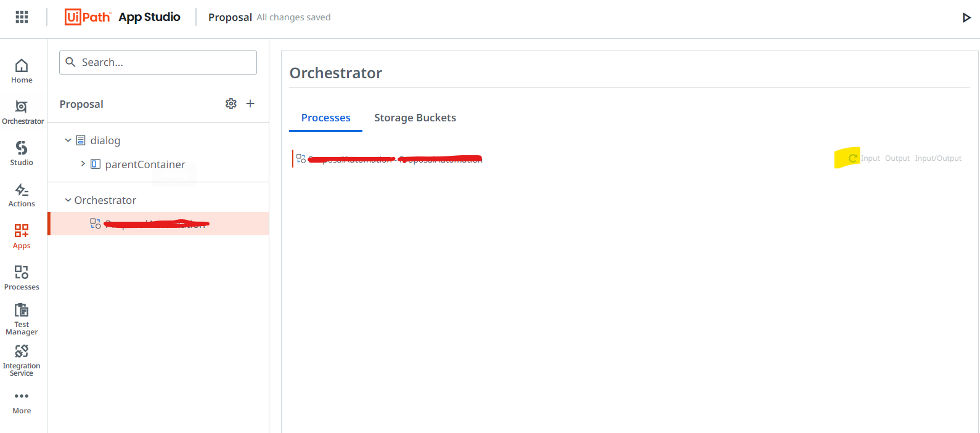Select Apps in the sidebar
This screenshot has height=433, width=980.
(x=22, y=237)
